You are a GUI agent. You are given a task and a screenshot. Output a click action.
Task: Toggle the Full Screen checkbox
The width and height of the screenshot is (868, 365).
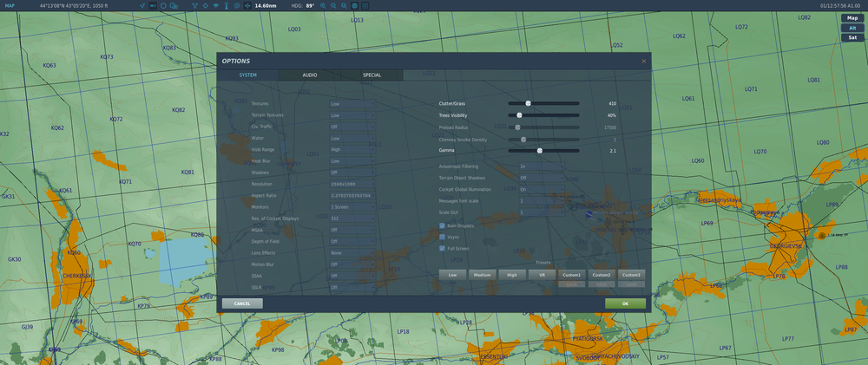[443, 248]
